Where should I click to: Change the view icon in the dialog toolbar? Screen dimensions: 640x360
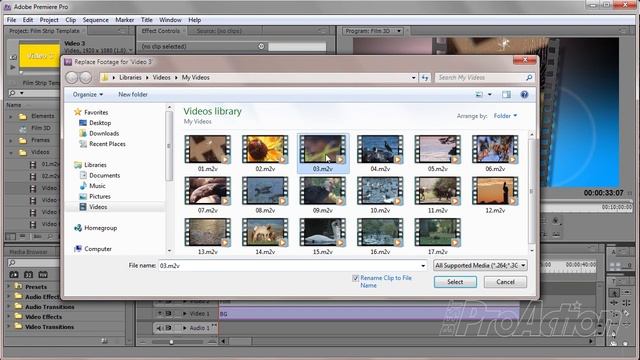(479, 95)
